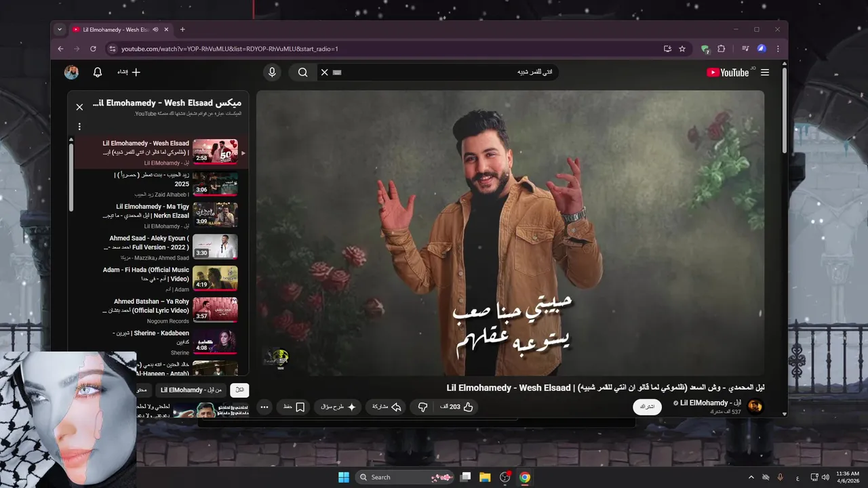
Task: Reload the page with the refresh icon
Action: pyautogui.click(x=93, y=49)
